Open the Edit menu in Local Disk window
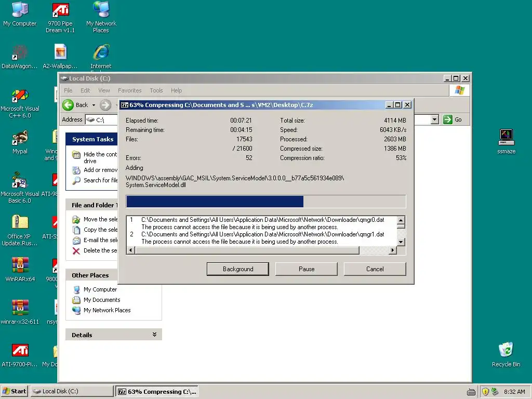The width and height of the screenshot is (532, 399). pyautogui.click(x=85, y=90)
